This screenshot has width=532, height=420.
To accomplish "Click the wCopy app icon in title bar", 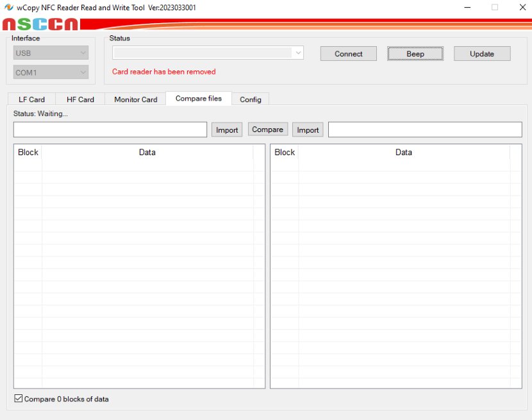I will coord(8,8).
